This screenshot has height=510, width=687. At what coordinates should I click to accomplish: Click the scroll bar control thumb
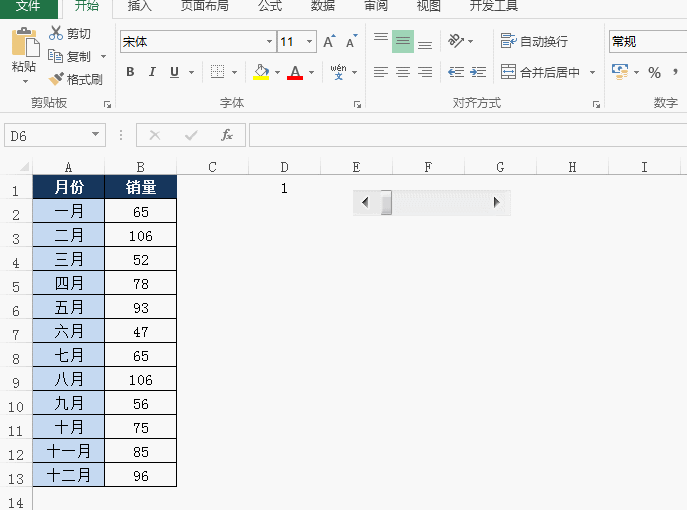[386, 202]
